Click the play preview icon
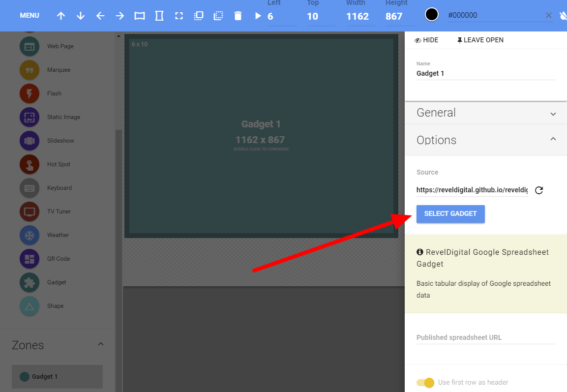This screenshot has width=567, height=392. (x=258, y=16)
